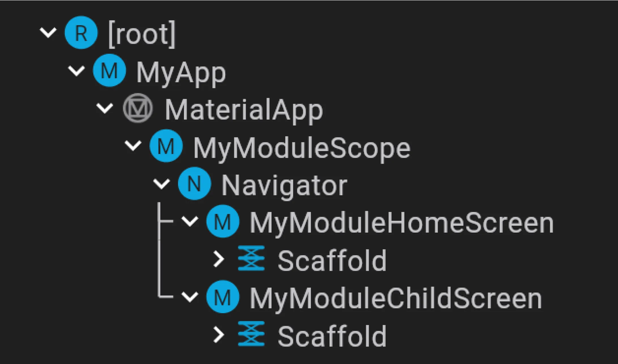Expand the Scaffold under MyModuleChildScreen
The image size is (618, 364).
coord(219,335)
